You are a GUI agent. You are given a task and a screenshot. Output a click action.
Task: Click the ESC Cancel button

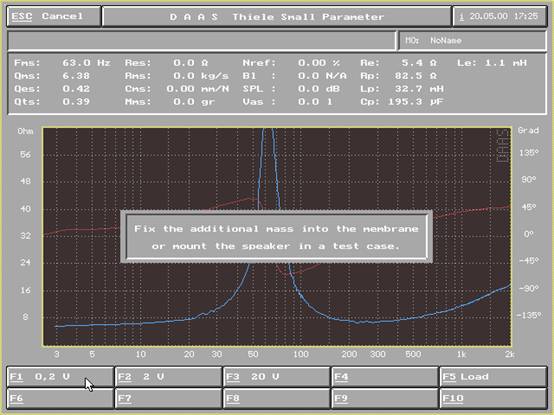54,16
